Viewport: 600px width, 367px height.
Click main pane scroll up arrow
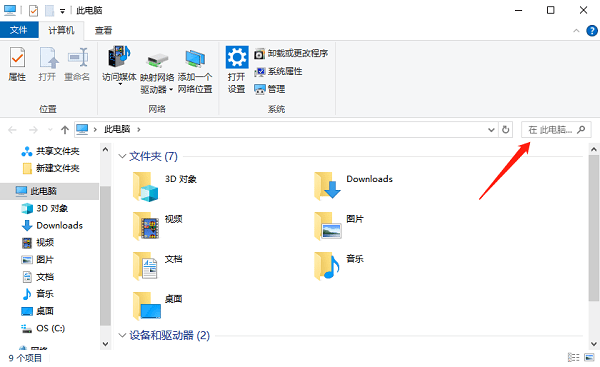(594, 150)
